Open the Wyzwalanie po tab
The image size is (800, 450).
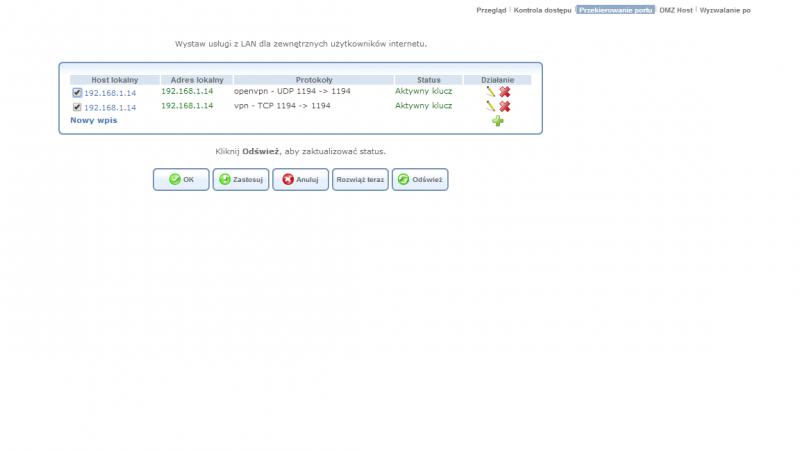725,10
